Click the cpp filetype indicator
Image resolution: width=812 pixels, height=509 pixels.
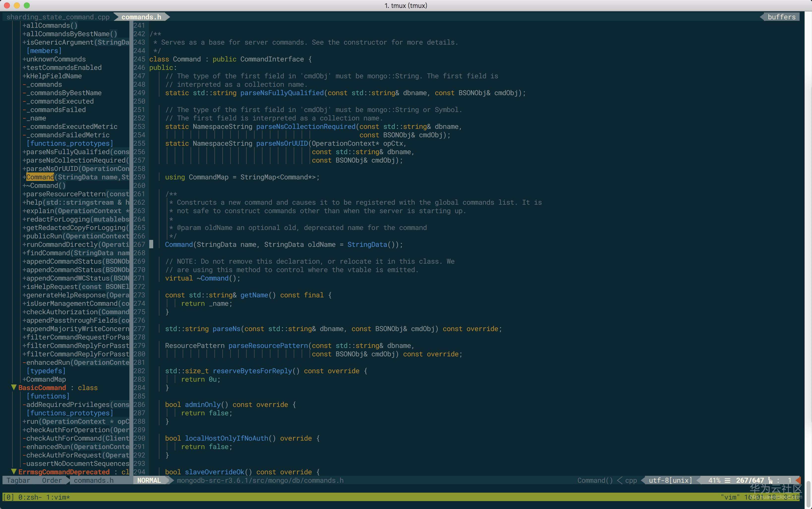point(631,481)
